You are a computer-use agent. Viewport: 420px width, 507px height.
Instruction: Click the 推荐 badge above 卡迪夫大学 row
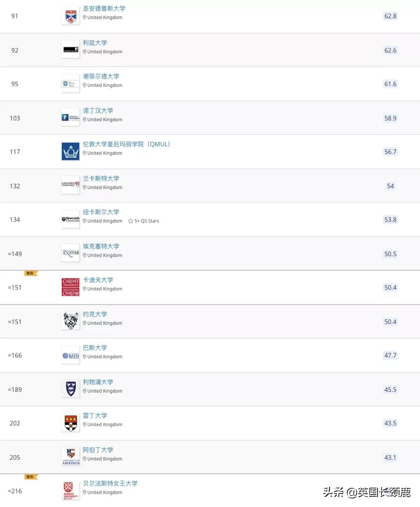tap(30, 273)
